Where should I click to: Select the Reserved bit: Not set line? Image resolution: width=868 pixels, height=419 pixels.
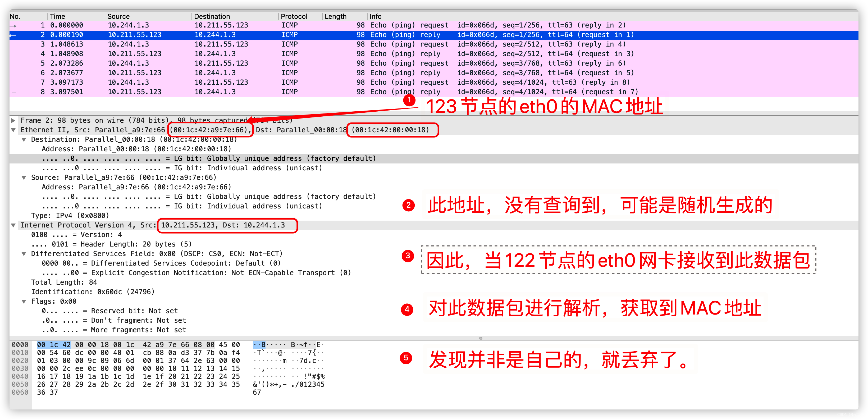(110, 311)
